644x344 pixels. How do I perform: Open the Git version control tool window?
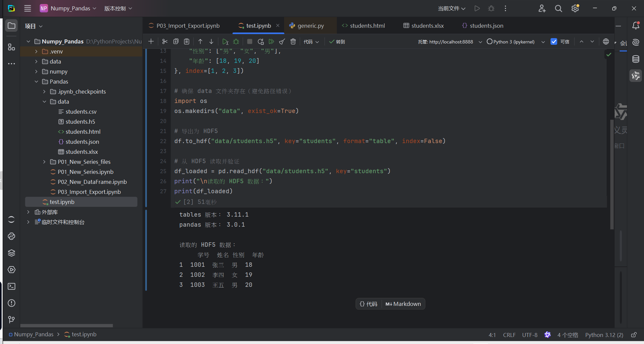[11, 320]
